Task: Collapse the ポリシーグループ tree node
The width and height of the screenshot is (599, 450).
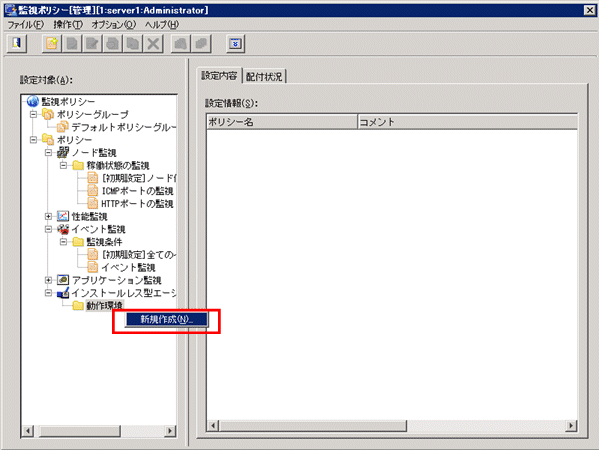Action: pyautogui.click(x=34, y=114)
